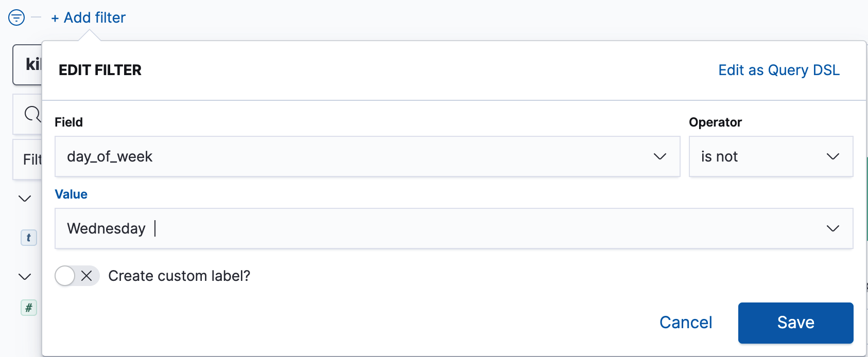Open Edit as Query DSL
868x357 pixels.
[778, 70]
